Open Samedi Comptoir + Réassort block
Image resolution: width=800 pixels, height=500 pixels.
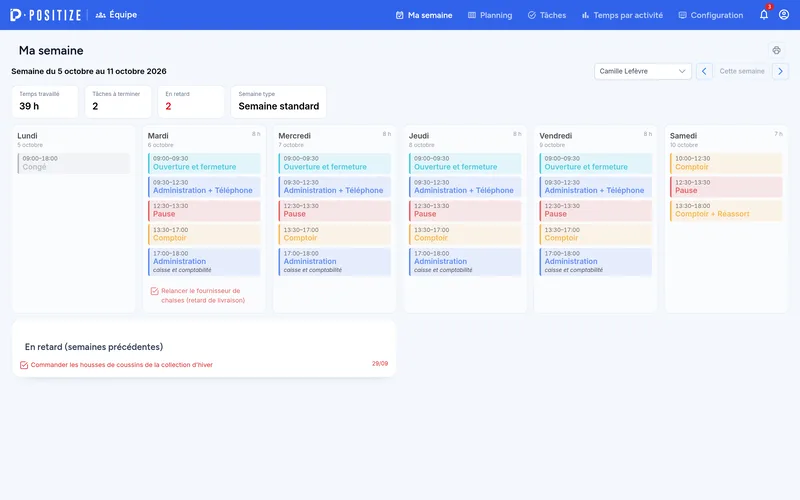(x=726, y=211)
